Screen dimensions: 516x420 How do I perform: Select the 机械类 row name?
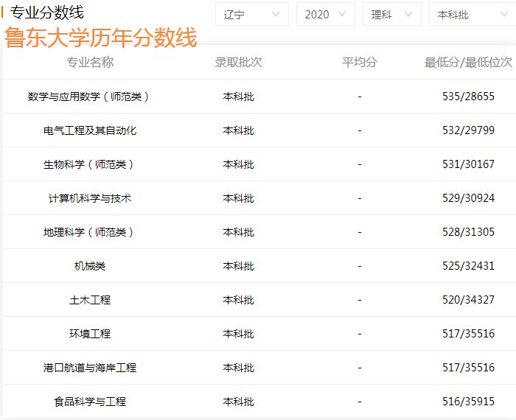(x=90, y=266)
